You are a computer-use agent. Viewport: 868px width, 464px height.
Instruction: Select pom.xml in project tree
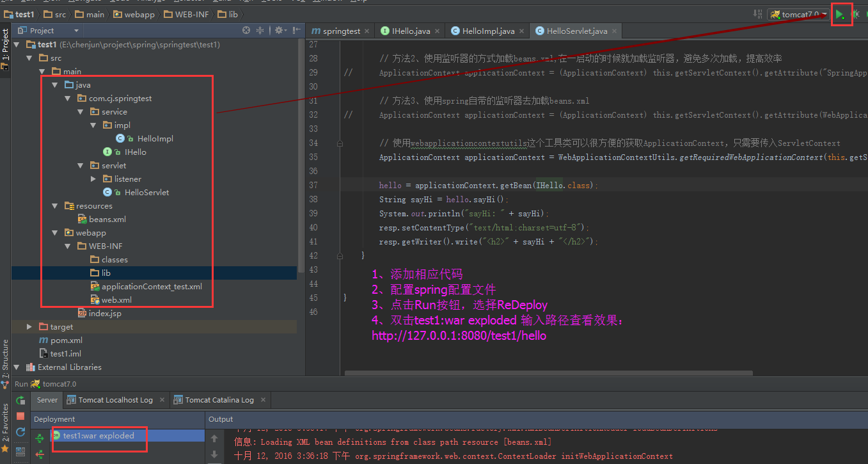61,340
